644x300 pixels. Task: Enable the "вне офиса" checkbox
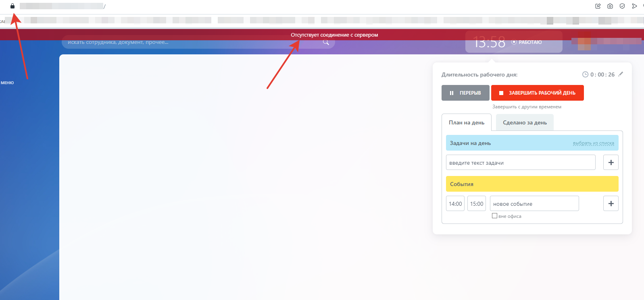click(x=494, y=216)
